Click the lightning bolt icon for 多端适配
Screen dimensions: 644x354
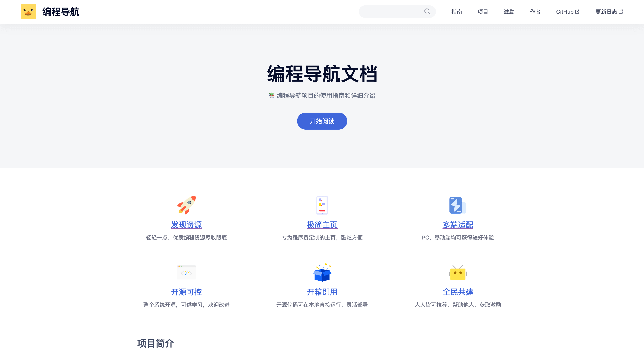(x=457, y=205)
